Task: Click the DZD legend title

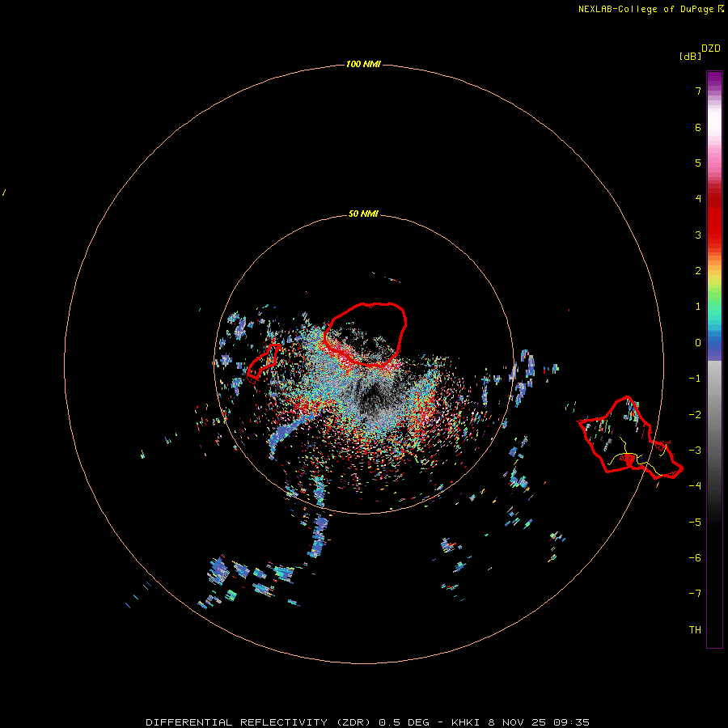Action: [x=711, y=49]
